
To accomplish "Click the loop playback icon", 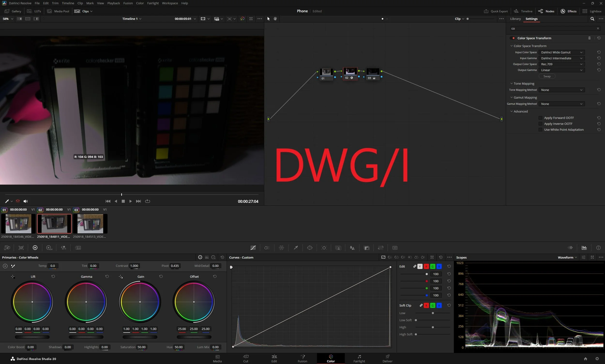I will coord(147,201).
